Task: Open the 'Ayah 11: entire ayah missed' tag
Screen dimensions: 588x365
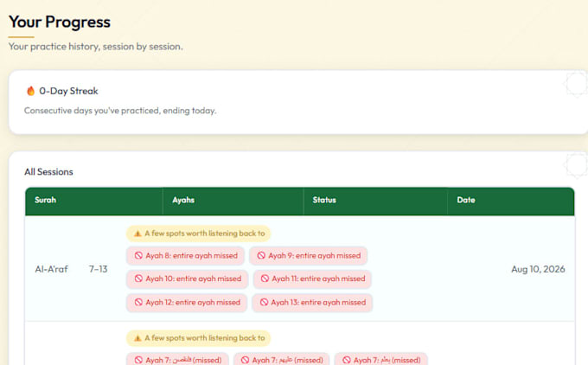Action: (x=312, y=279)
